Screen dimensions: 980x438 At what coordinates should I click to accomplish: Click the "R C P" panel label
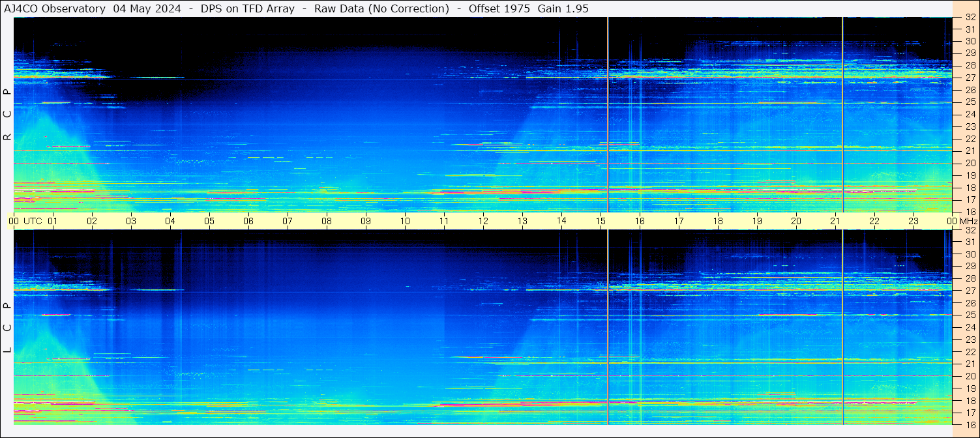(7, 114)
